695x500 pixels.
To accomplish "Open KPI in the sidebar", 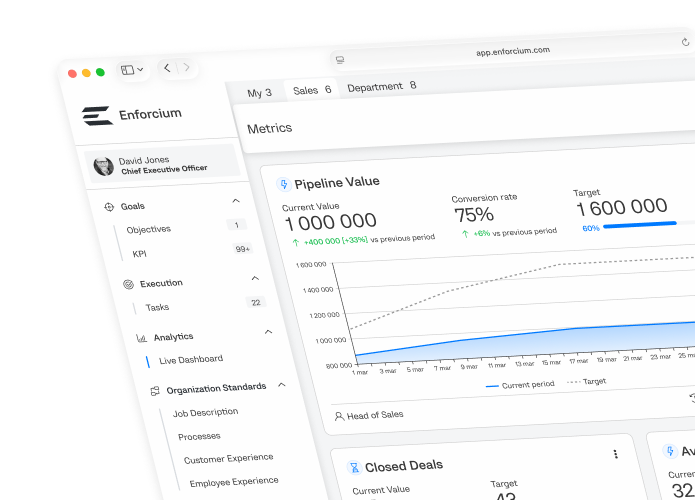I will pyautogui.click(x=139, y=254).
